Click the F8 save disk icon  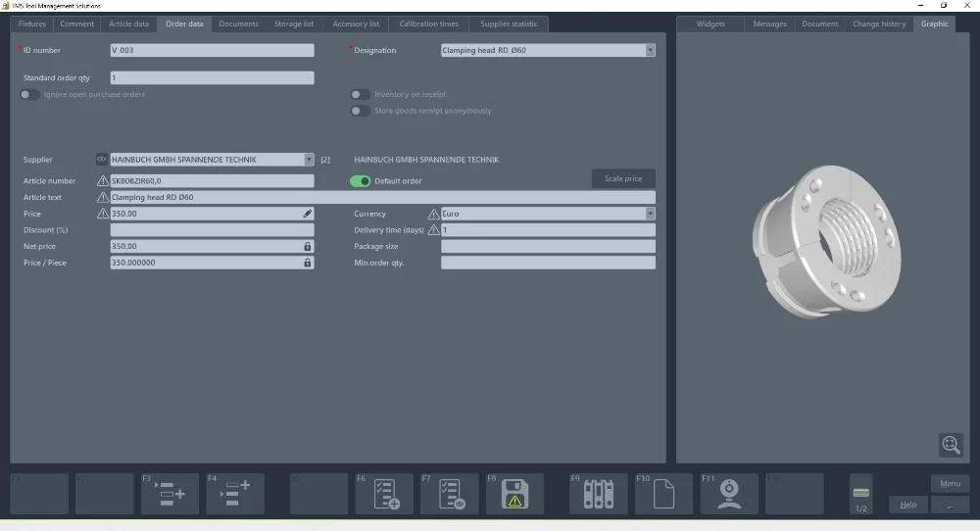514,494
